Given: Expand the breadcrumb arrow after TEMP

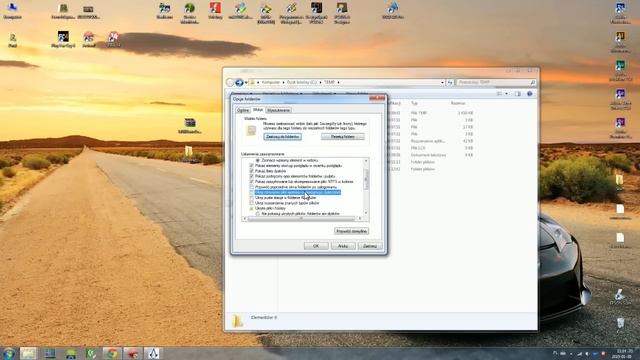Looking at the screenshot, I should 338,82.
